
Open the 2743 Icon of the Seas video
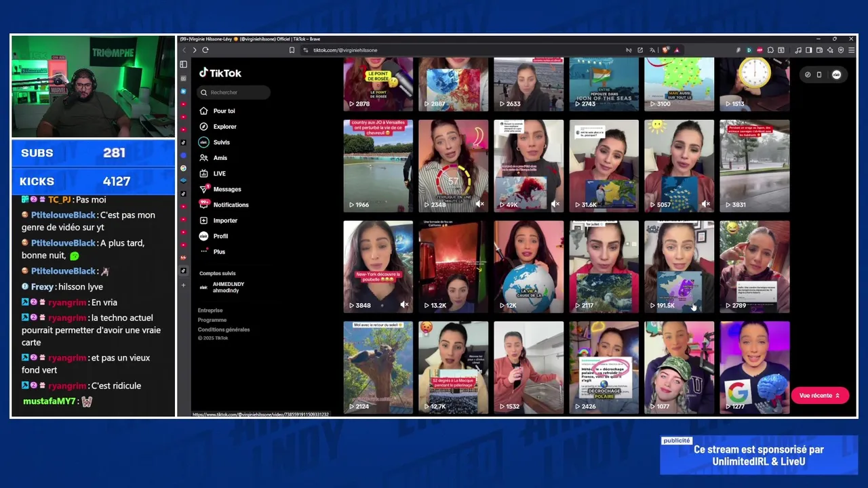pos(604,84)
